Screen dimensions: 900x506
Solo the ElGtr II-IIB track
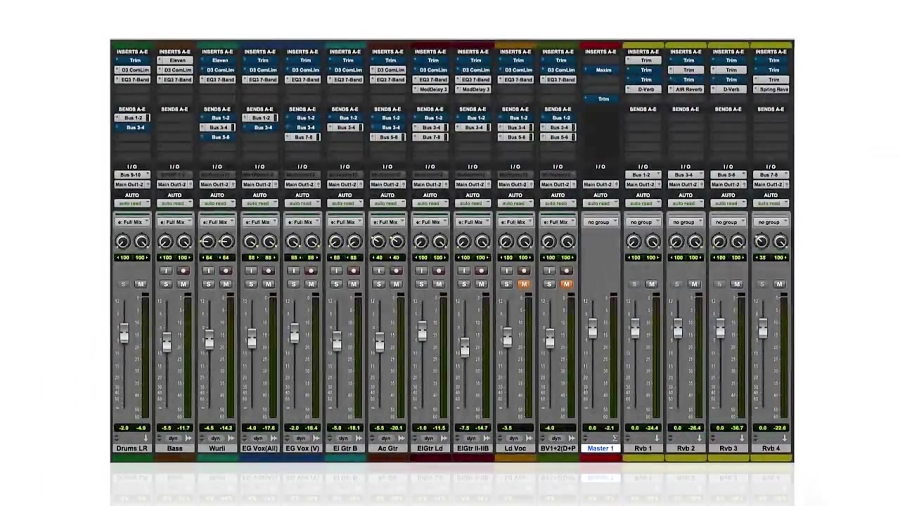click(463, 284)
